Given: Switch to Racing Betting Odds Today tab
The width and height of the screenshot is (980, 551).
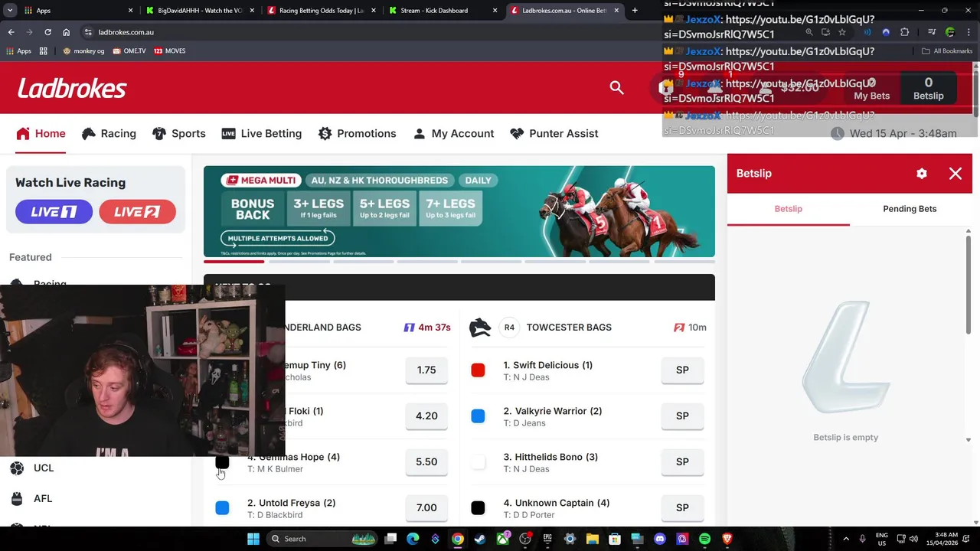Looking at the screenshot, I should 321,11.
